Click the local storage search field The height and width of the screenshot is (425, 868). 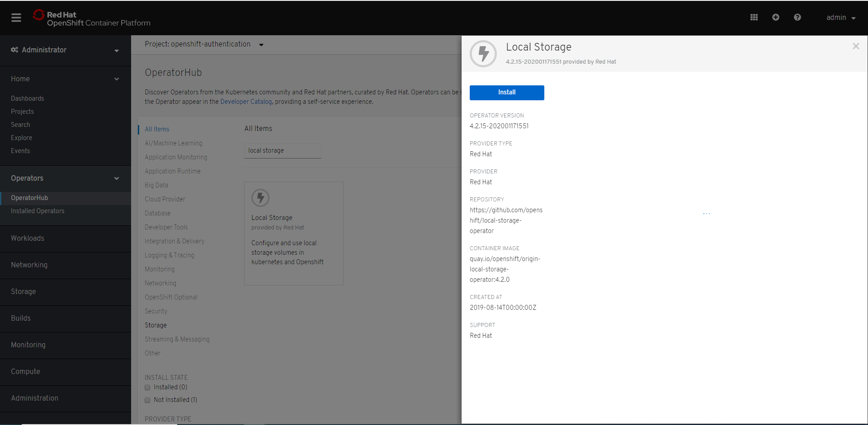coord(283,151)
